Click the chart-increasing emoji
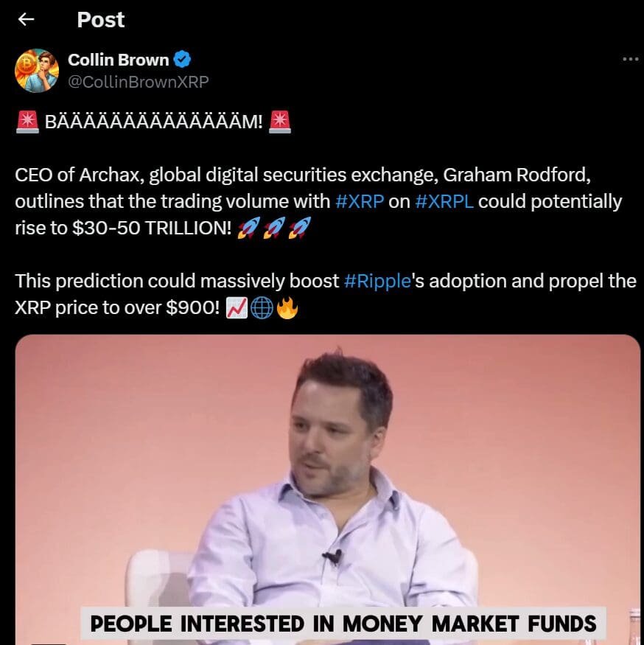 pyautogui.click(x=237, y=309)
